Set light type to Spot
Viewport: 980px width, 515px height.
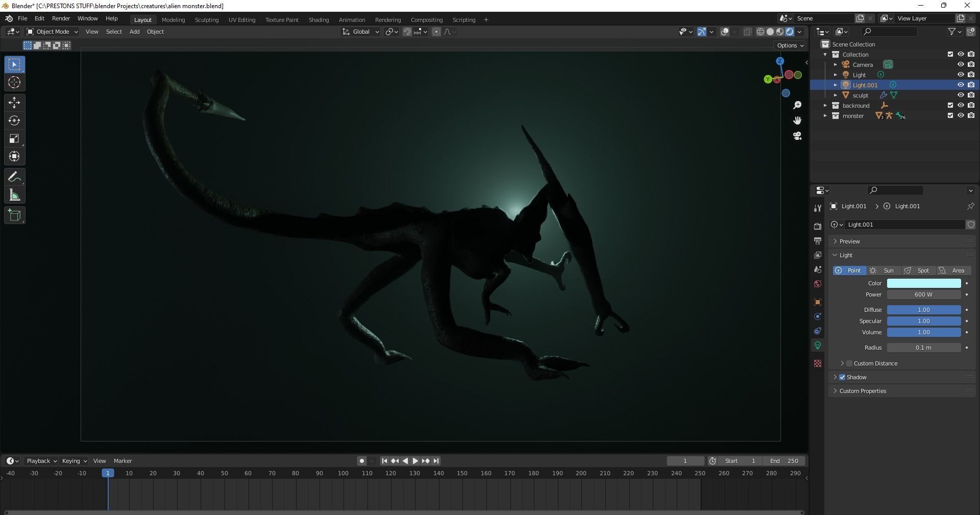click(x=918, y=271)
